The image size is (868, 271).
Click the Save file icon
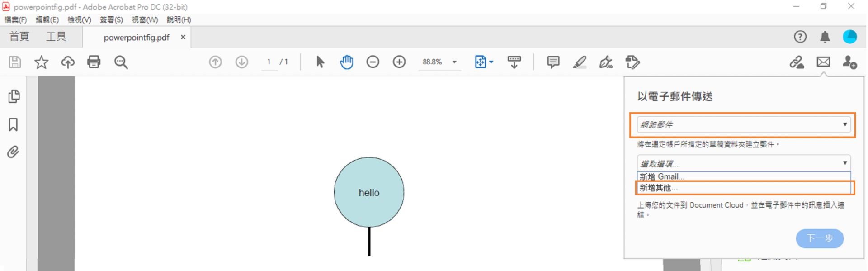tap(15, 62)
